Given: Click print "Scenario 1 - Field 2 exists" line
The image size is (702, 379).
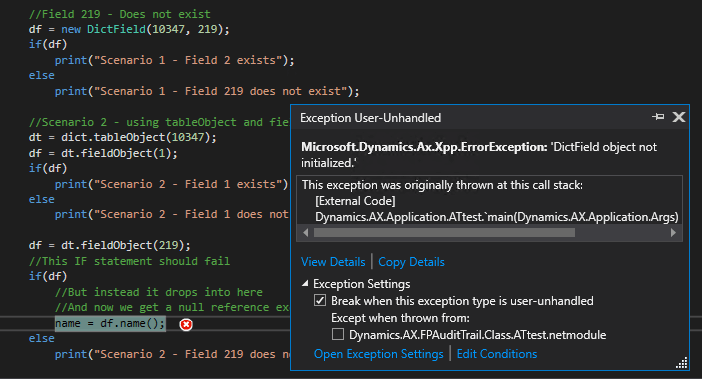Looking at the screenshot, I should tap(175, 60).
